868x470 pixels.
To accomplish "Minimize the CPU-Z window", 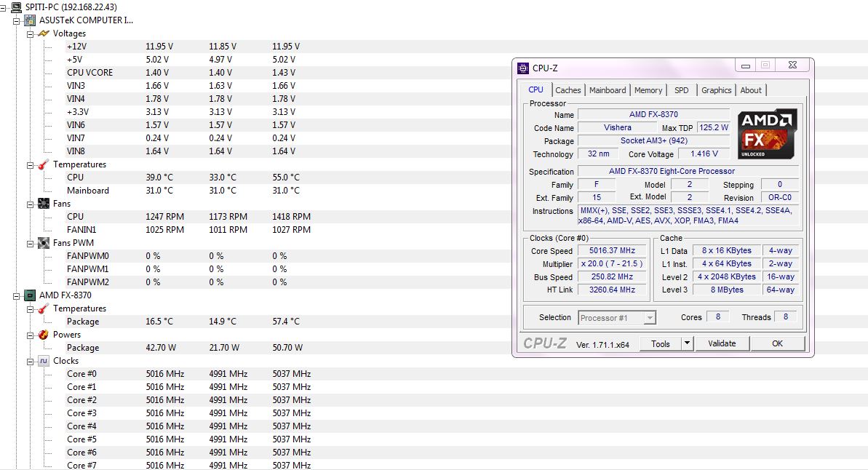I will pos(746,65).
